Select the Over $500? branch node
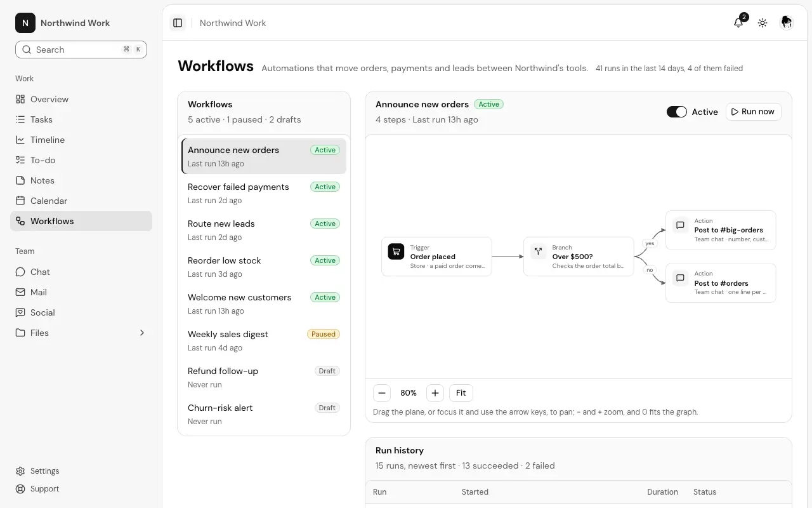The image size is (812, 508). 579,257
